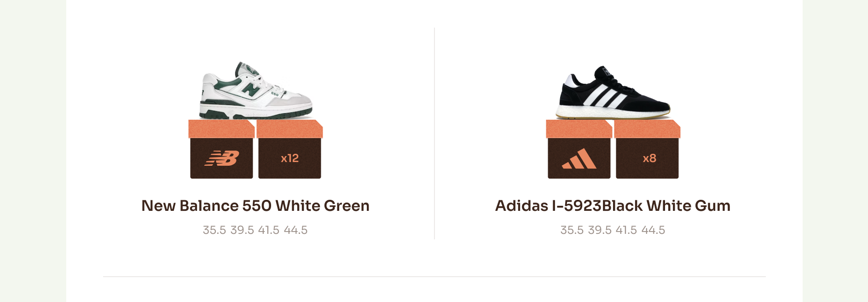This screenshot has height=302, width=868.
Task: Pick size 44.5 under New Balance 550
Action: tap(295, 230)
